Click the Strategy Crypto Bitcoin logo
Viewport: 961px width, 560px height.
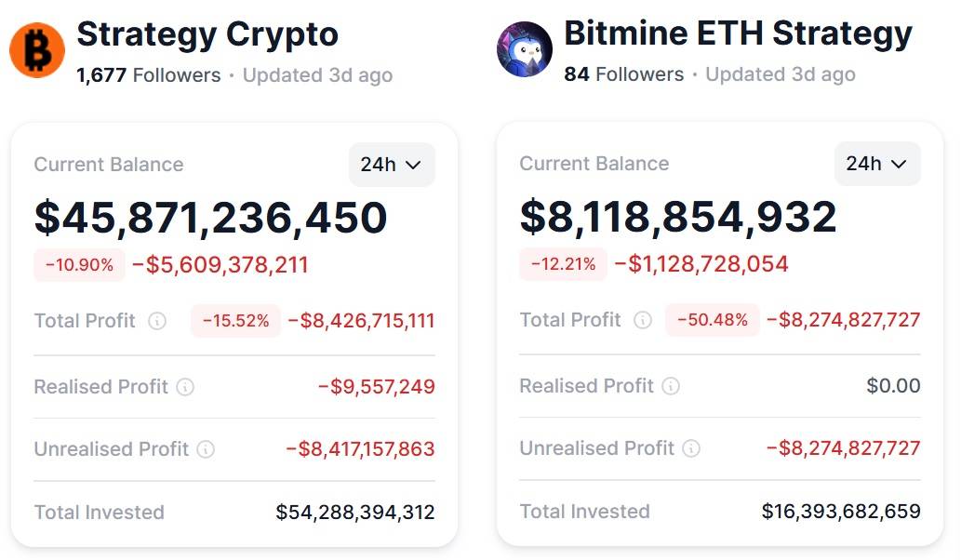click(x=35, y=49)
